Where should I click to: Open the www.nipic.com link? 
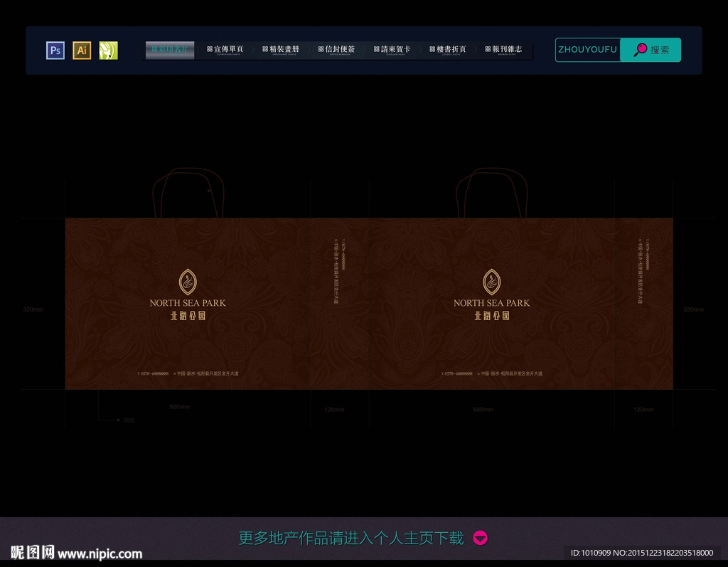coord(100,553)
